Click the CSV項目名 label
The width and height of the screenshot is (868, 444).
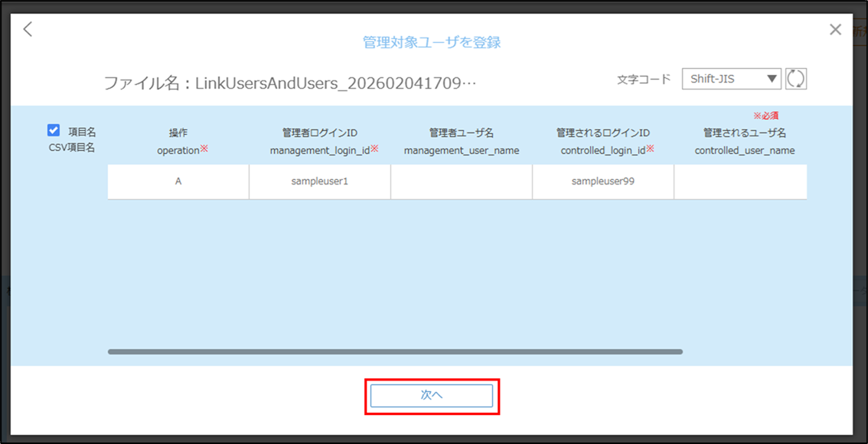pyautogui.click(x=72, y=147)
